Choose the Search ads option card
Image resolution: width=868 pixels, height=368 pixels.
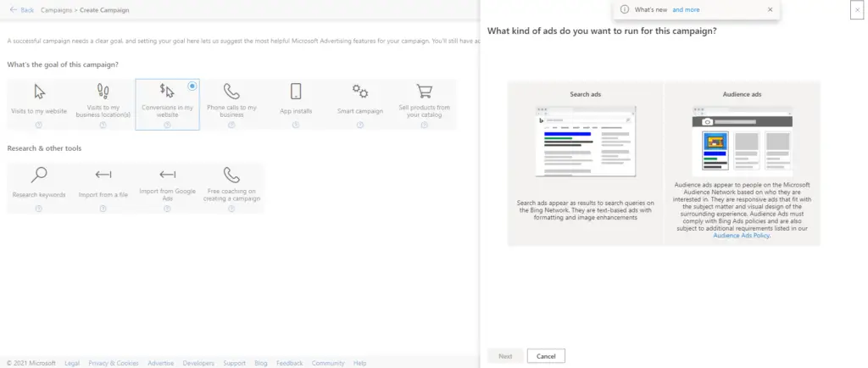[585, 164]
